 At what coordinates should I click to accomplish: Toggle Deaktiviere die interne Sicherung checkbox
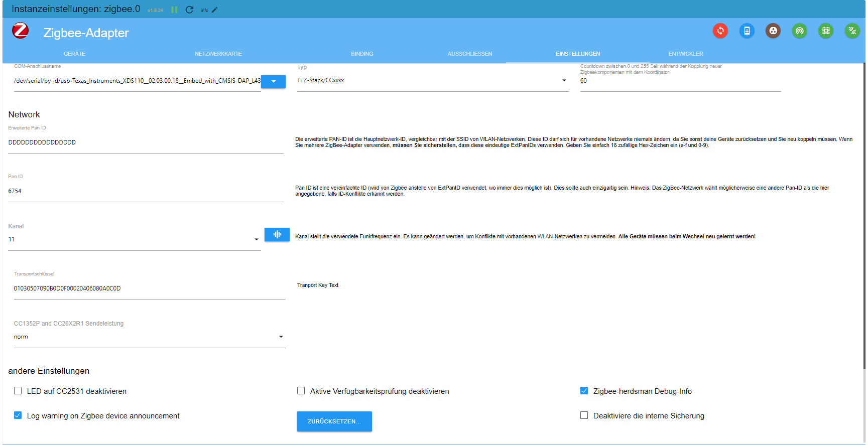pos(584,415)
